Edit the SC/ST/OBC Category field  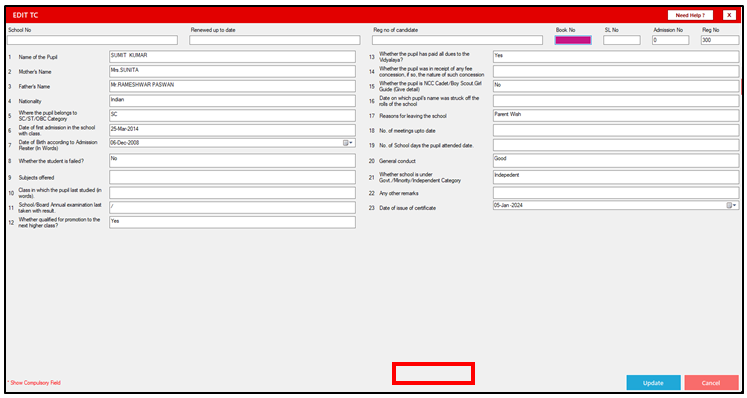(232, 116)
